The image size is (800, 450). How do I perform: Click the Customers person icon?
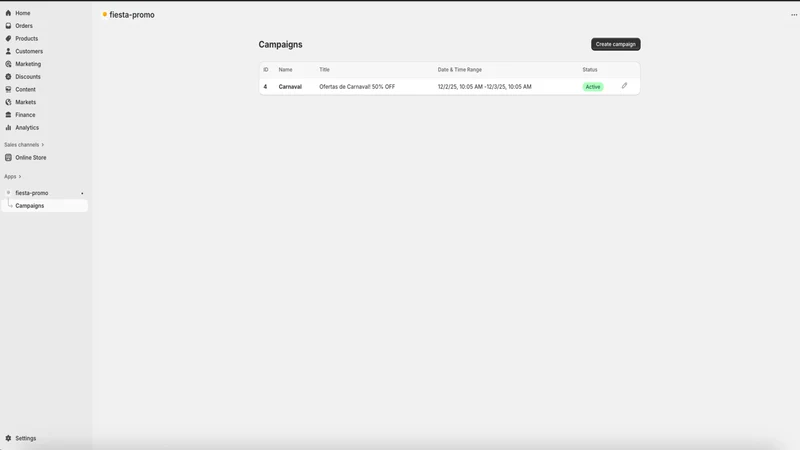(x=8, y=52)
